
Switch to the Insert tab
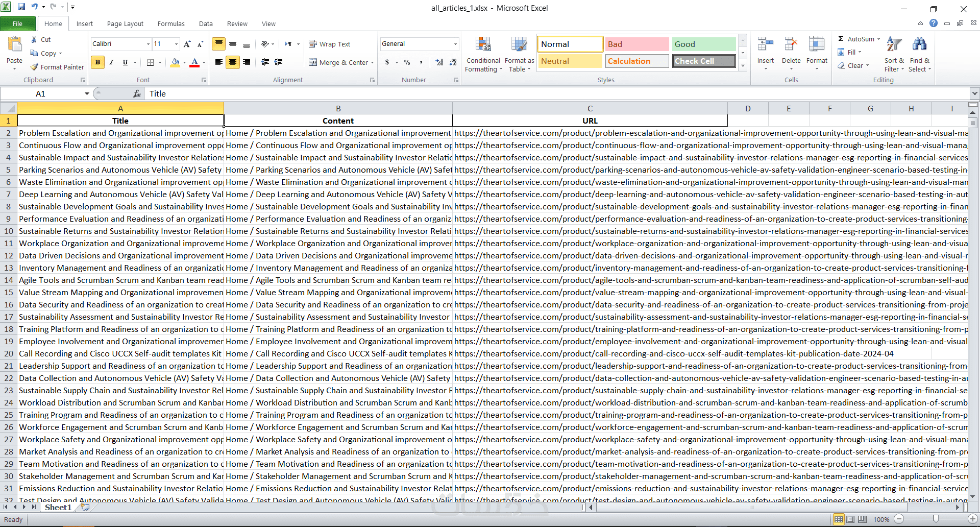point(85,23)
